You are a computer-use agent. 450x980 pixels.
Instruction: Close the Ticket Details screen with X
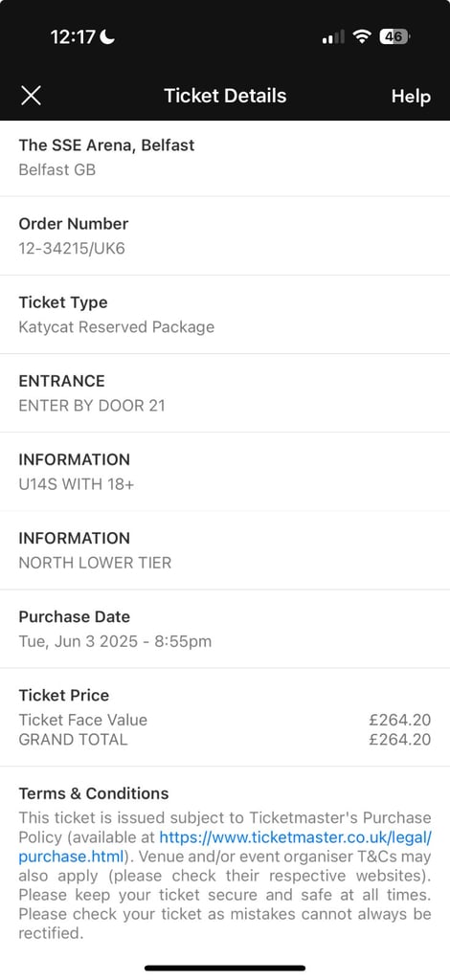pyautogui.click(x=31, y=96)
